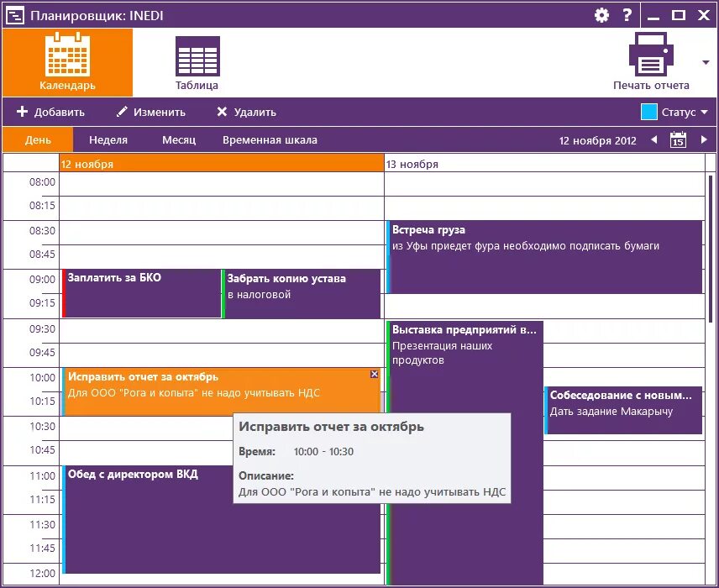Close the Исправить отчет за октябрь event

click(x=374, y=375)
